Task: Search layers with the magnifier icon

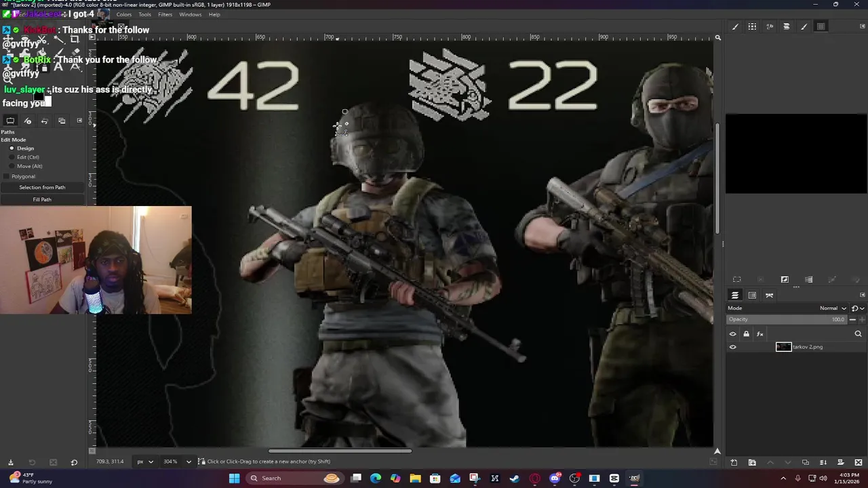Action: 858,333
